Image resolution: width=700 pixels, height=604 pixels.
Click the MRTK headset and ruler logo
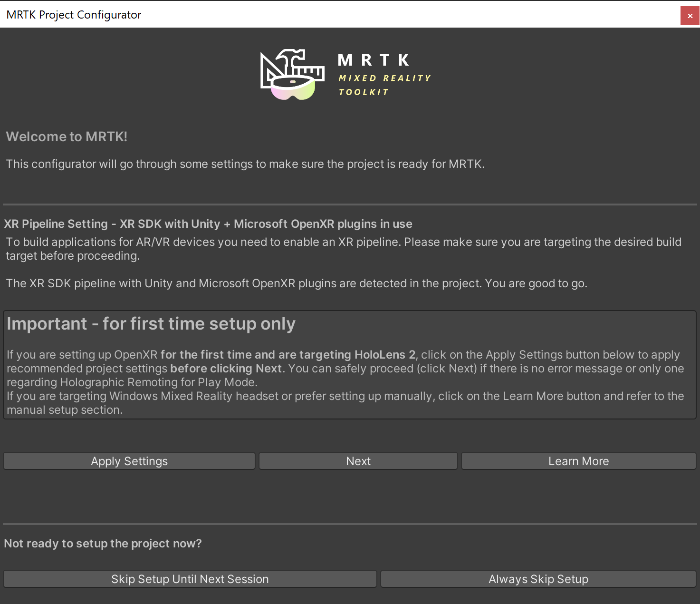point(292,74)
